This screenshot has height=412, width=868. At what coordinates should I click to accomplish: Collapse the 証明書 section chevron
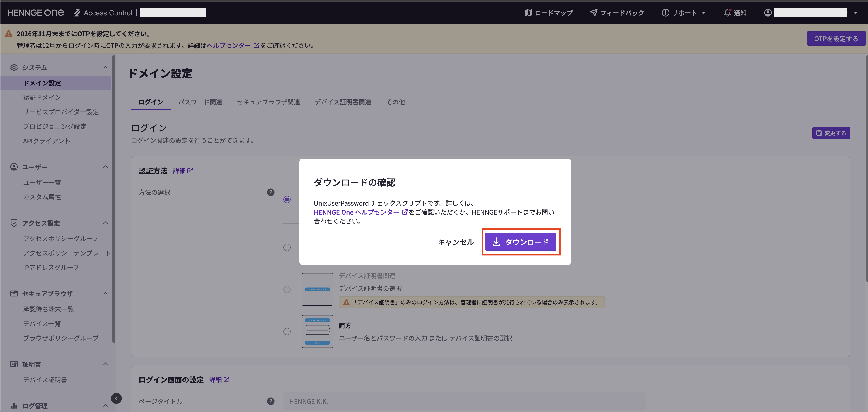click(x=106, y=364)
